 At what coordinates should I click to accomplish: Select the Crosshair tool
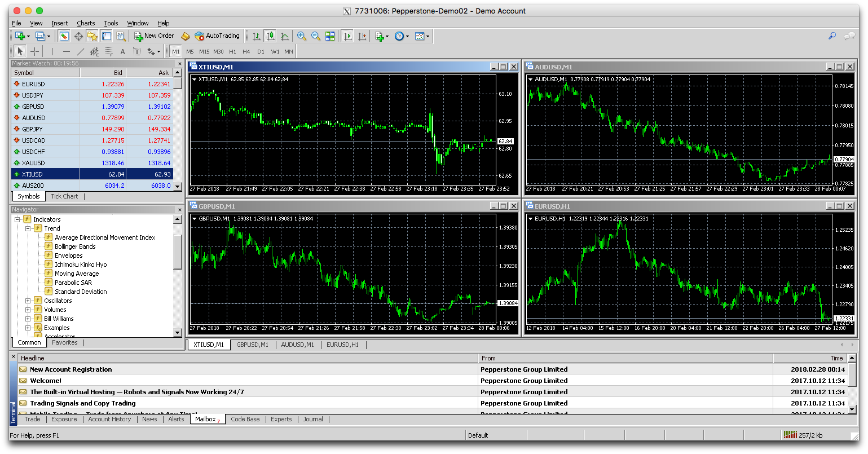tap(34, 51)
